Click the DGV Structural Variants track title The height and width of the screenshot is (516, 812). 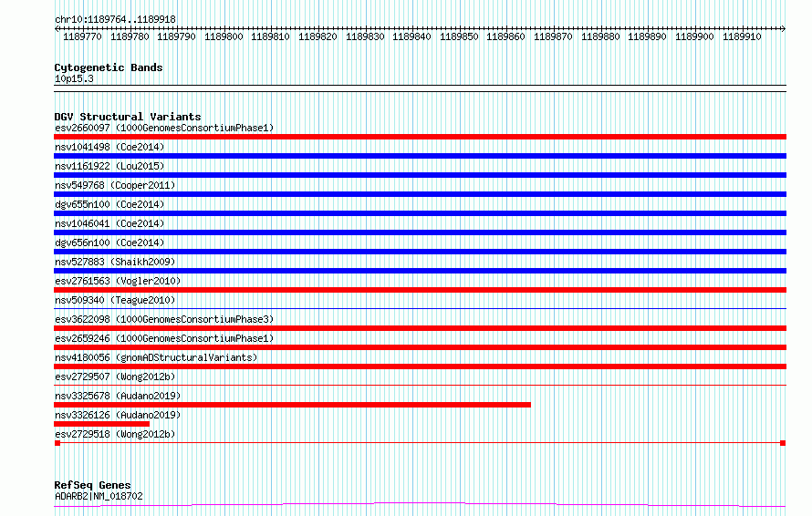128,117
